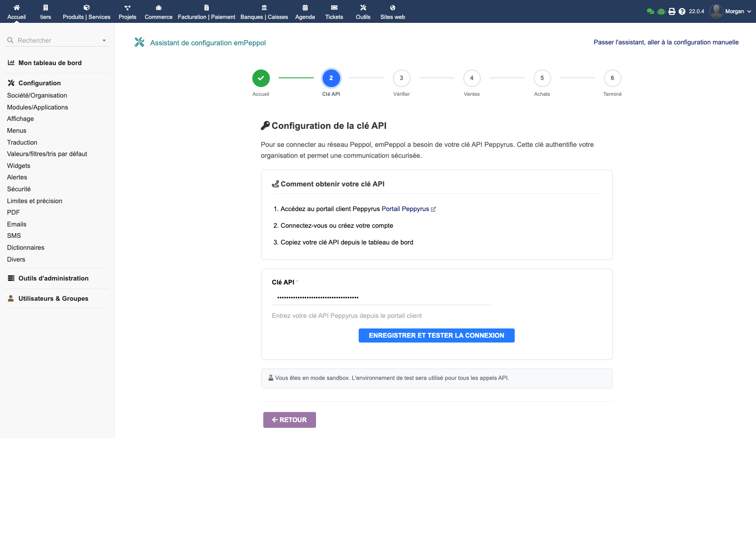Open Traduction in the sidebar

tap(22, 142)
